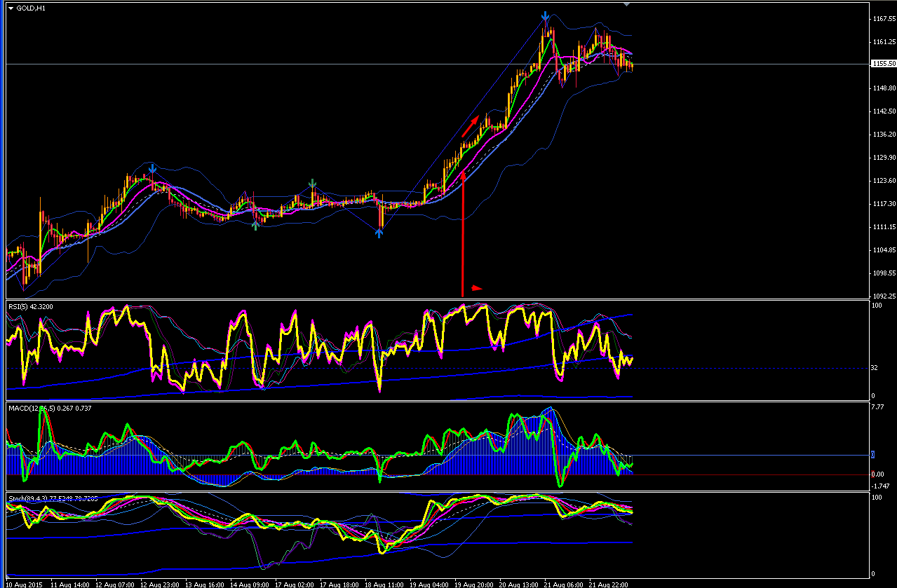
Task: Click the blue down arrow at the price peak
Action: point(545,16)
